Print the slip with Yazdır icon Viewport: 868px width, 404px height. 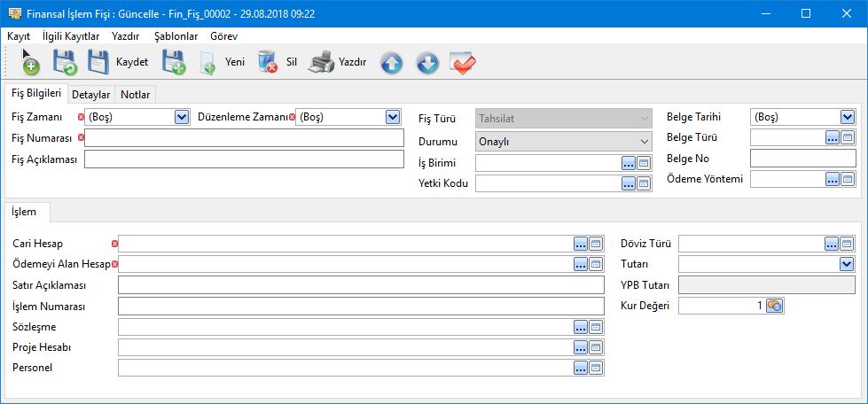pos(322,63)
